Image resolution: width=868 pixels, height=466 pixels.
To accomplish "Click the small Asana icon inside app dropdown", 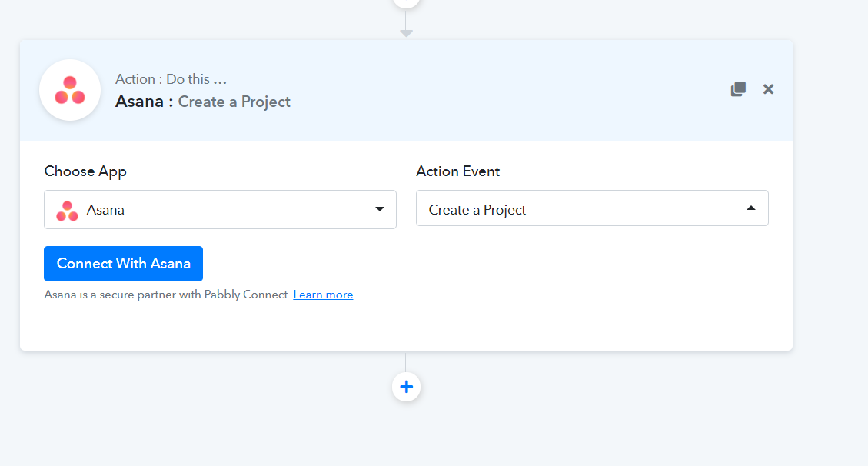I will [68, 211].
